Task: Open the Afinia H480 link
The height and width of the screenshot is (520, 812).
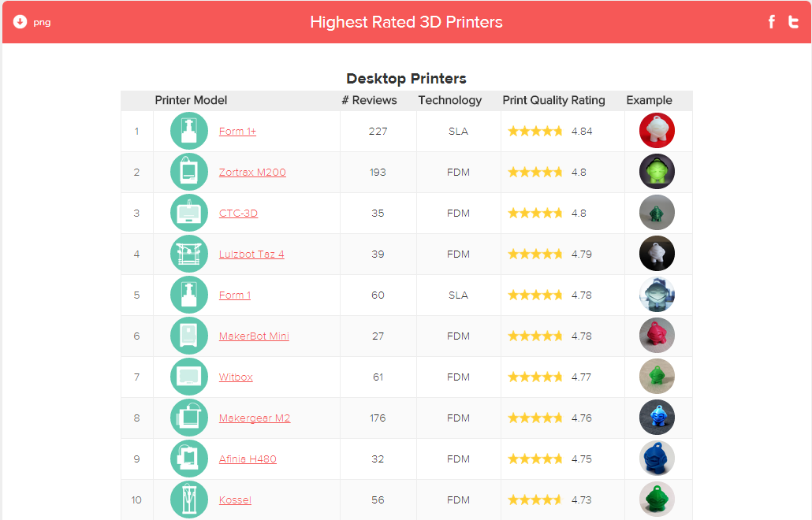Action: 248,459
